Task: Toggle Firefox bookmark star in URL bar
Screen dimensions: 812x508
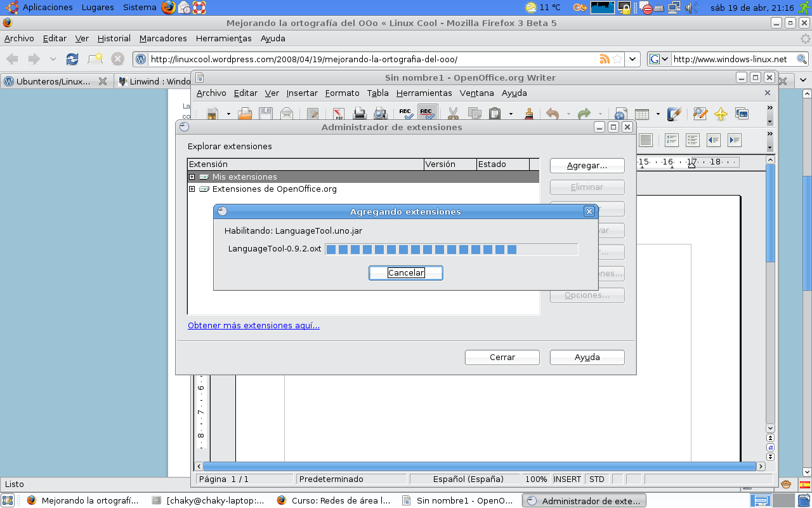Action: (x=617, y=59)
